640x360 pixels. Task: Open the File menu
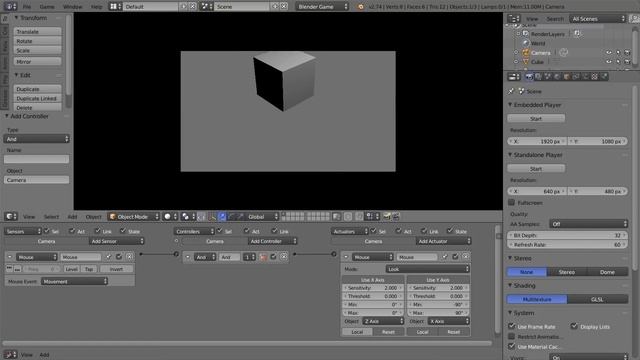pos(27,7)
